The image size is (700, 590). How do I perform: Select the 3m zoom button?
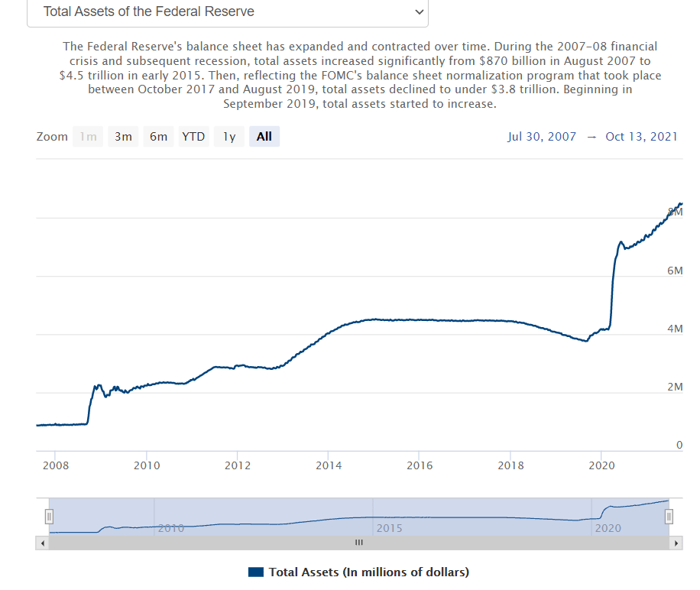tap(123, 137)
